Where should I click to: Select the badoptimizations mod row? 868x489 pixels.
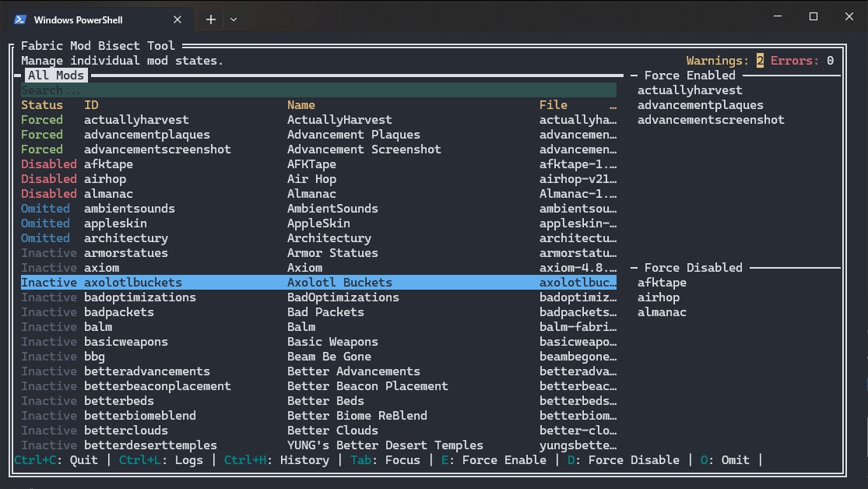[x=318, y=297]
